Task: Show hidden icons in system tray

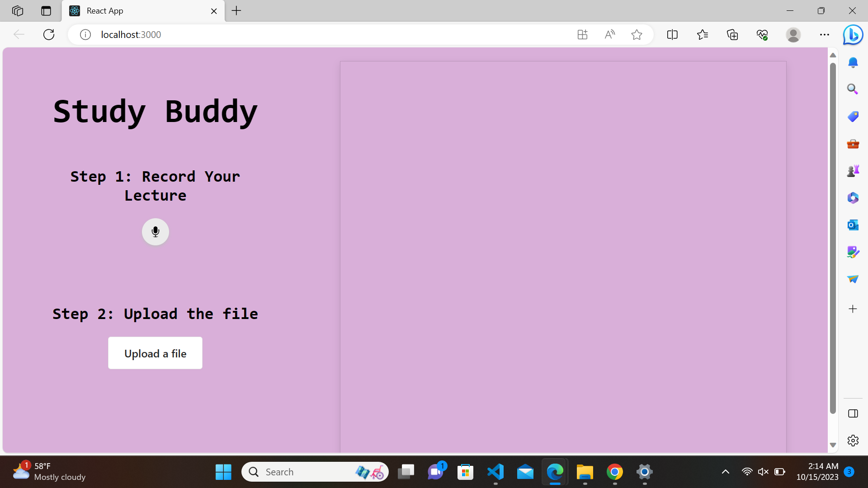Action: (725, 472)
